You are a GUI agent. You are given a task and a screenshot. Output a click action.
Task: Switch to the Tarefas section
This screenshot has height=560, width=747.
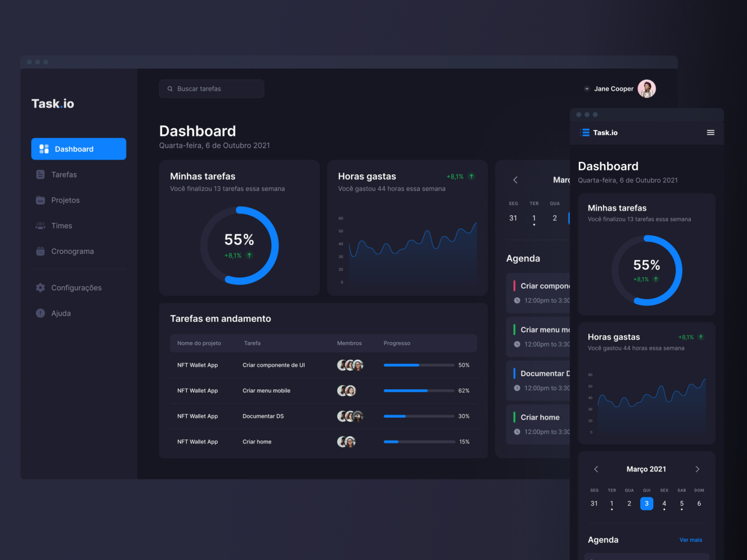64,175
